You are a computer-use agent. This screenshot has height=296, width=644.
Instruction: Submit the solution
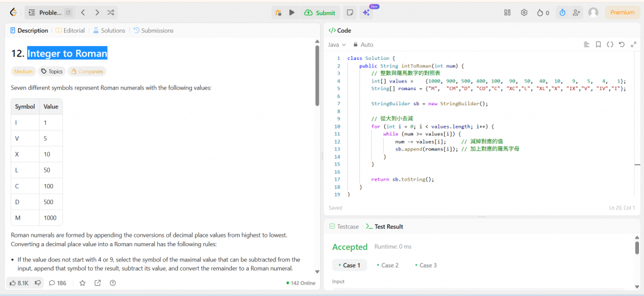click(320, 13)
